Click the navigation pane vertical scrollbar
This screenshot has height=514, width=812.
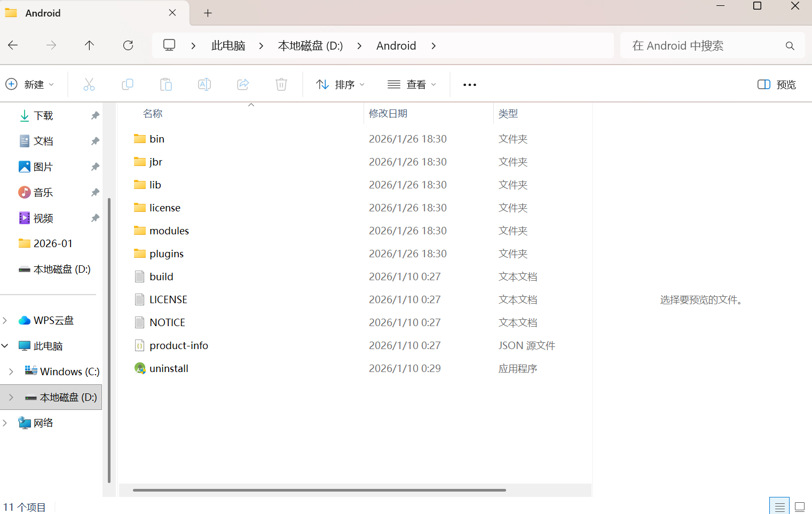(109, 340)
